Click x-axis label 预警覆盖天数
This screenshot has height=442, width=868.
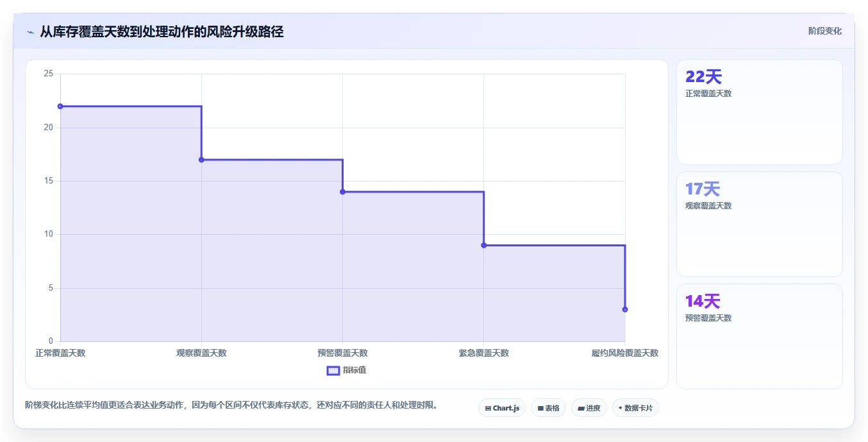342,353
